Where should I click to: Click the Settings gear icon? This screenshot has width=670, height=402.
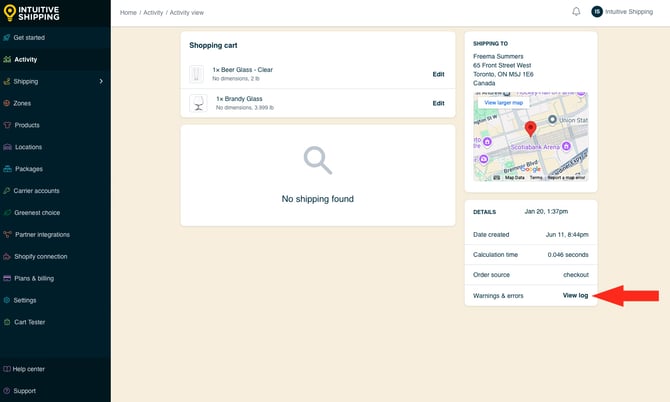click(x=6, y=300)
